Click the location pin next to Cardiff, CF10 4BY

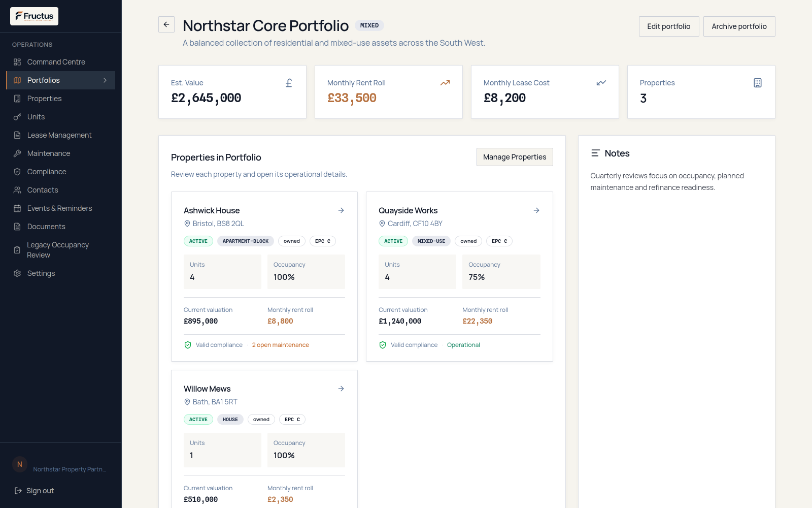click(x=382, y=224)
